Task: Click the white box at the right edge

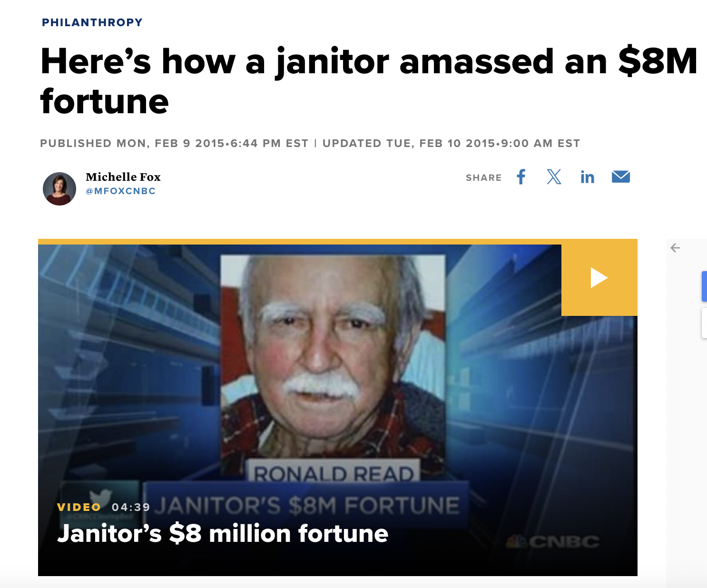Action: click(704, 323)
